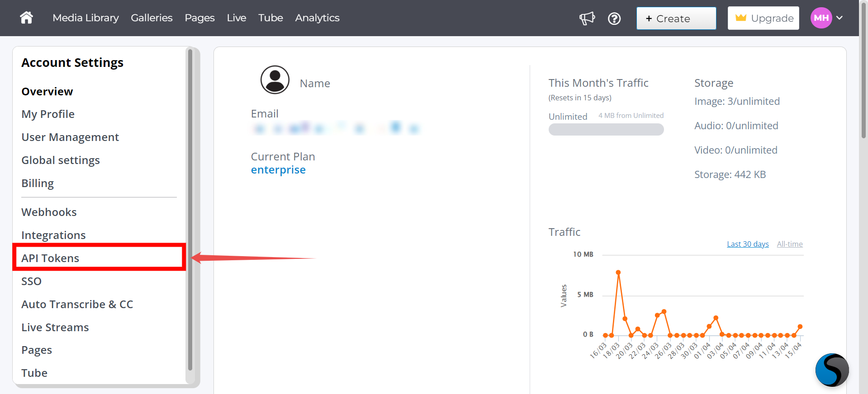Click the peak traffic data point
Image resolution: width=868 pixels, height=394 pixels.
click(618, 272)
